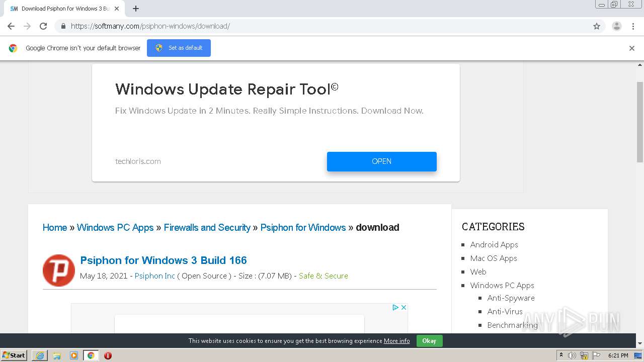Accept cookies with the Okay button
Viewport: 644px width, 362px height.
coord(429,340)
